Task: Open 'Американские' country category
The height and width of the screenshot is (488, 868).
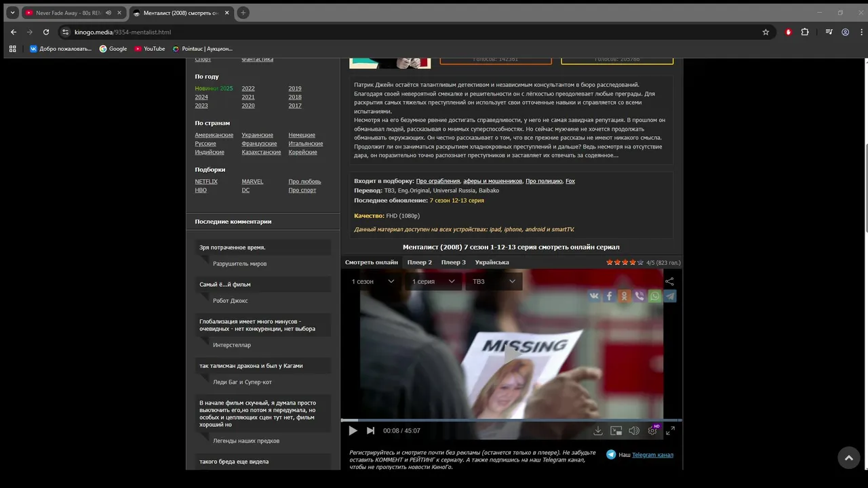Action: pyautogui.click(x=214, y=135)
